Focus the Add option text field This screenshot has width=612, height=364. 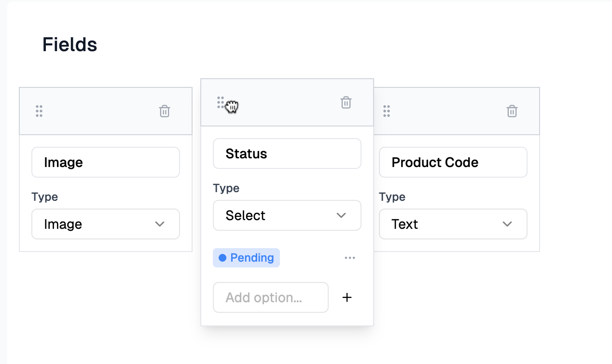click(x=271, y=297)
